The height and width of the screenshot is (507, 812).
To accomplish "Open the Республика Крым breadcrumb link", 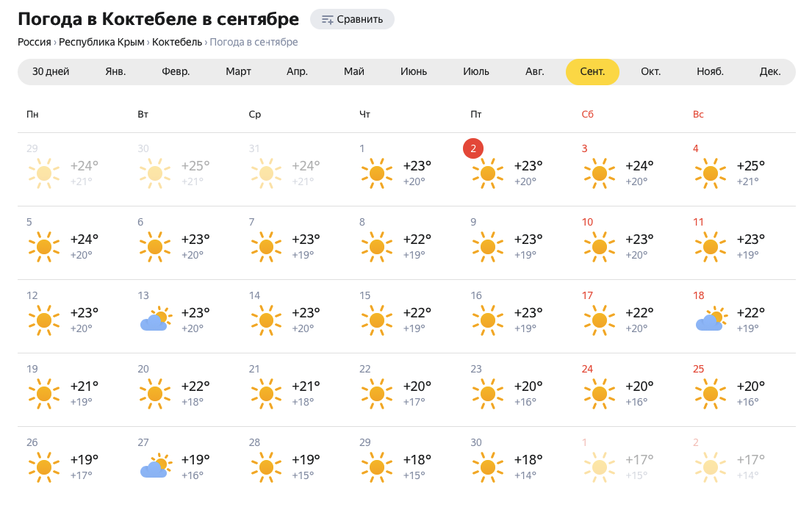I will 101,42.
